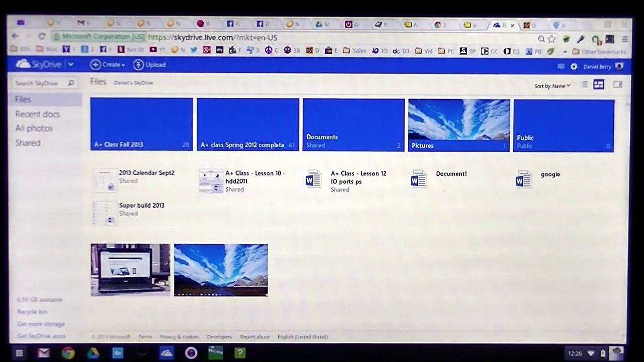Image resolution: width=644 pixels, height=362 pixels.
Task: Open the sky and mountains photo thumbnail
Action: [221, 270]
